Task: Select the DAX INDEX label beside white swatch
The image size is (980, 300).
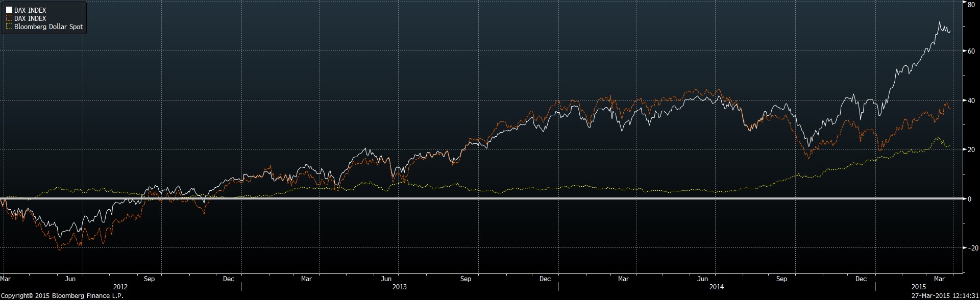Action: (x=30, y=10)
